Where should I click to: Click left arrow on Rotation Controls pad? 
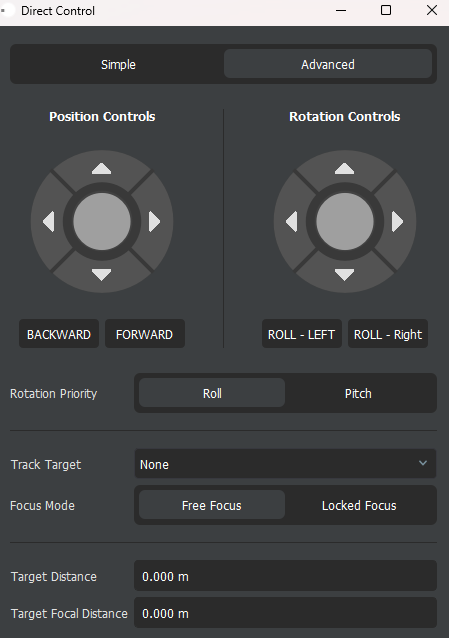[x=291, y=222]
